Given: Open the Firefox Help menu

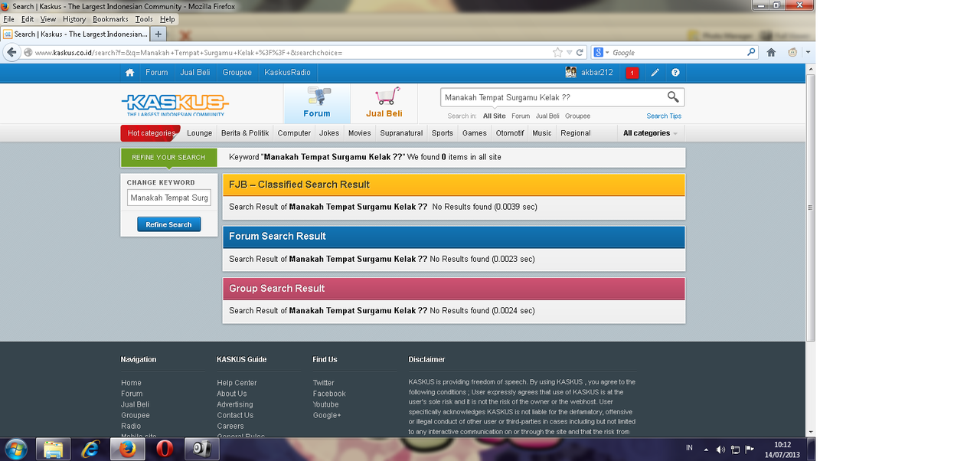Looking at the screenshot, I should pos(168,19).
